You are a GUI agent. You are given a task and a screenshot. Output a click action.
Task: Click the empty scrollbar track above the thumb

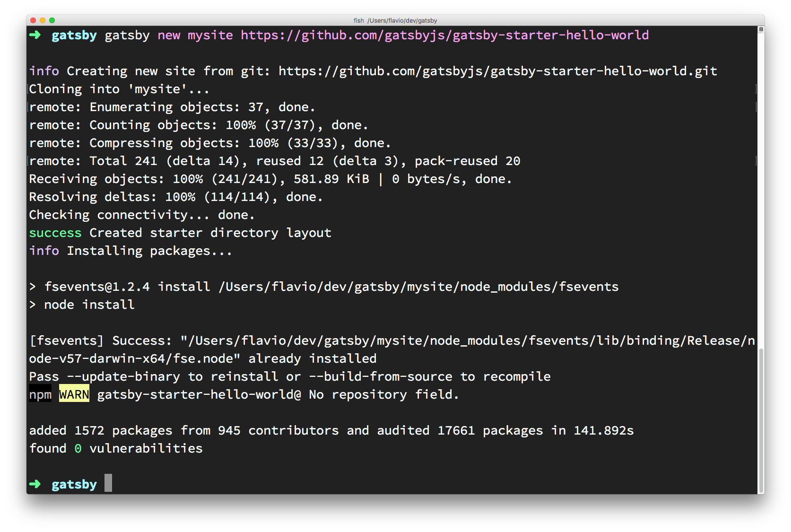point(761,189)
